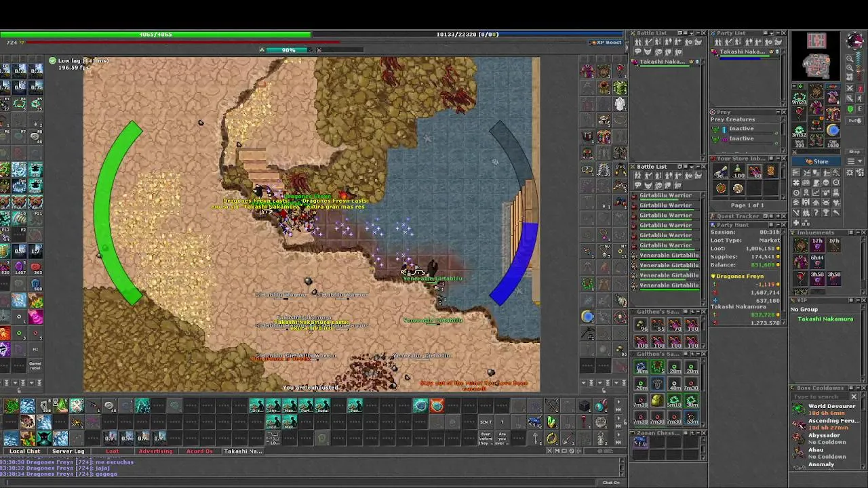Select first Girtablilu Warrior in Battle List
Screen dimensions: 868x488
[666, 196]
